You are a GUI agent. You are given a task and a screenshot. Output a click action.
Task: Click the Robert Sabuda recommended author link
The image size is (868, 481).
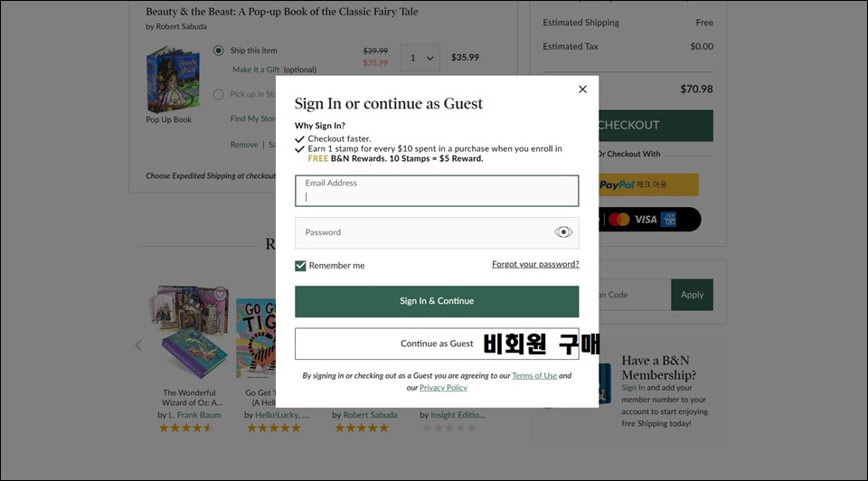pos(370,415)
